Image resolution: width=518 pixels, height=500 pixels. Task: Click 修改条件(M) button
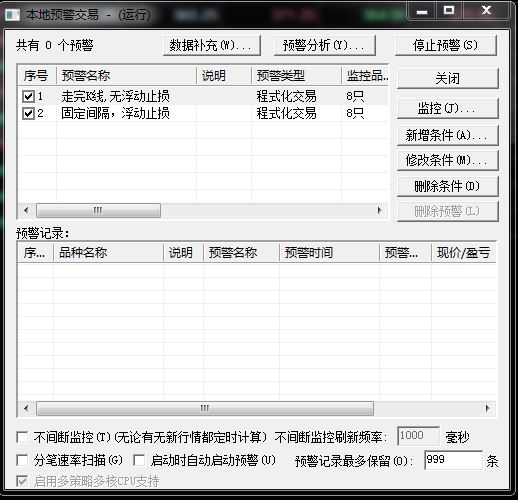pyautogui.click(x=448, y=160)
